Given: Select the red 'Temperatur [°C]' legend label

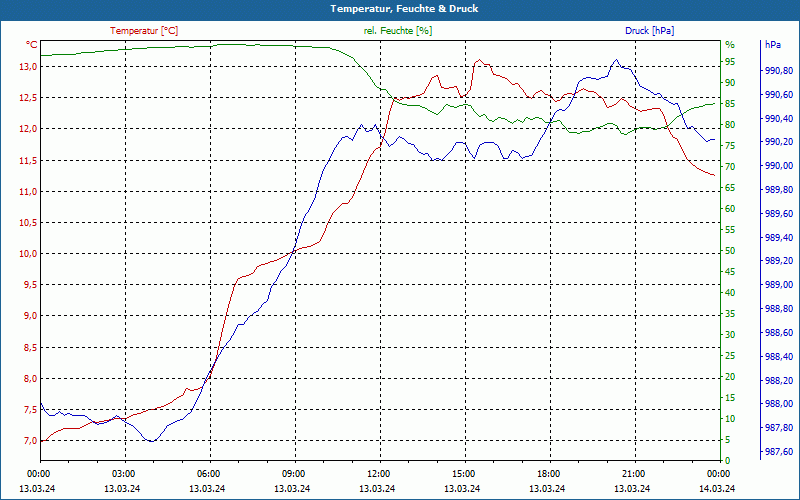Looking at the screenshot, I should pos(144,31).
